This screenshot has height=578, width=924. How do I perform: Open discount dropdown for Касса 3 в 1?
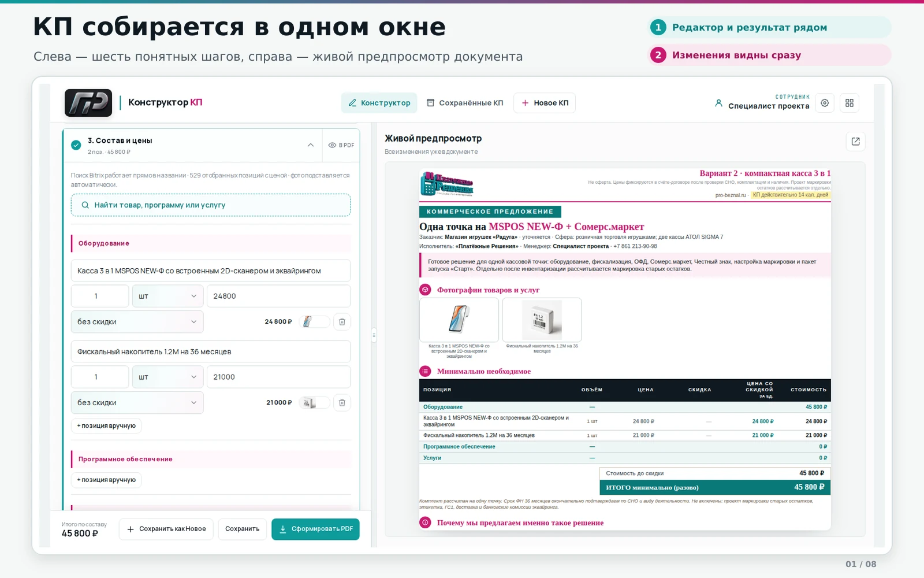coord(137,322)
